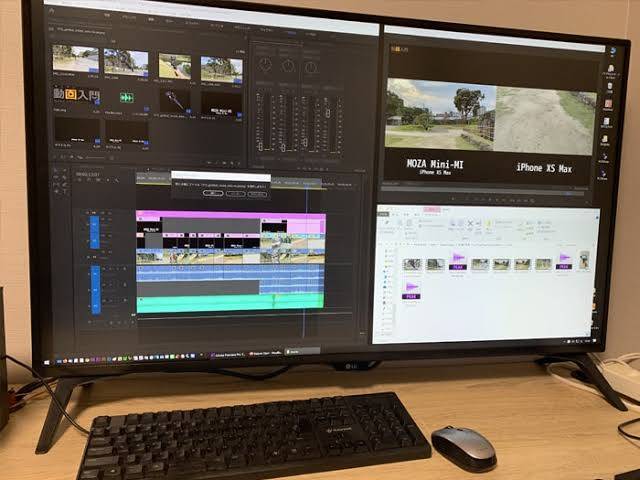Click the third pan knob in Audio Mixer
The image size is (640, 480).
[311, 68]
